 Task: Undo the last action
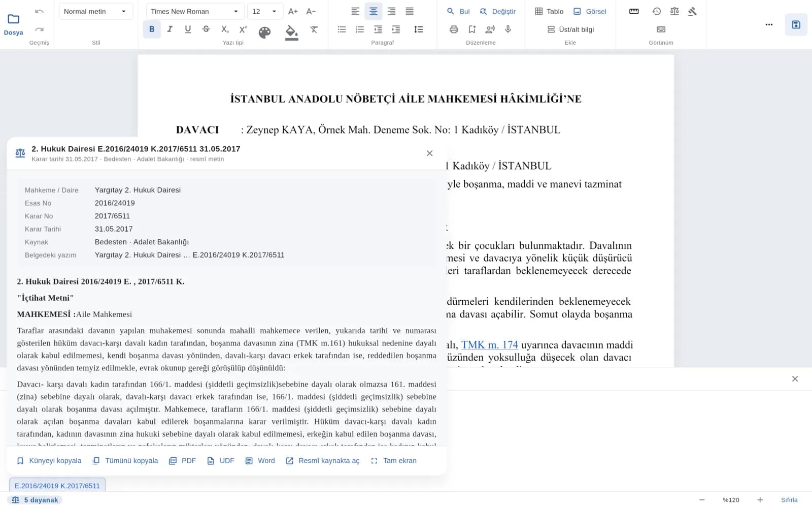tap(40, 11)
